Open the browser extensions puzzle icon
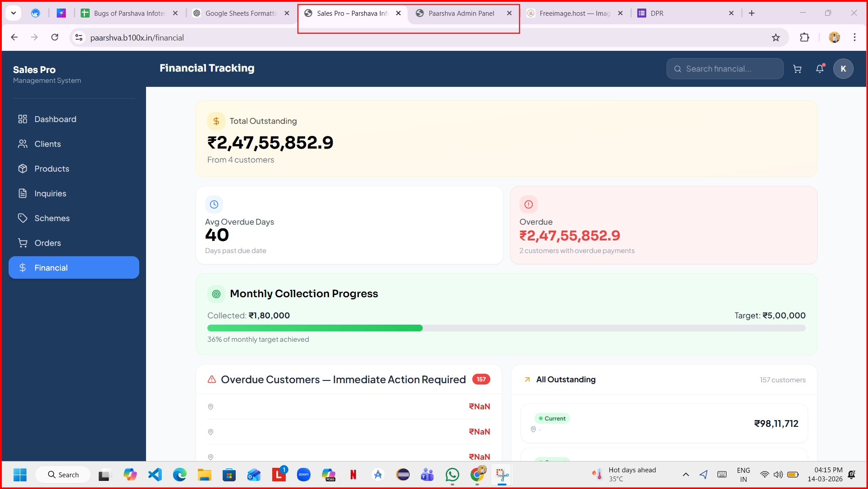Image resolution: width=868 pixels, height=489 pixels. [804, 37]
